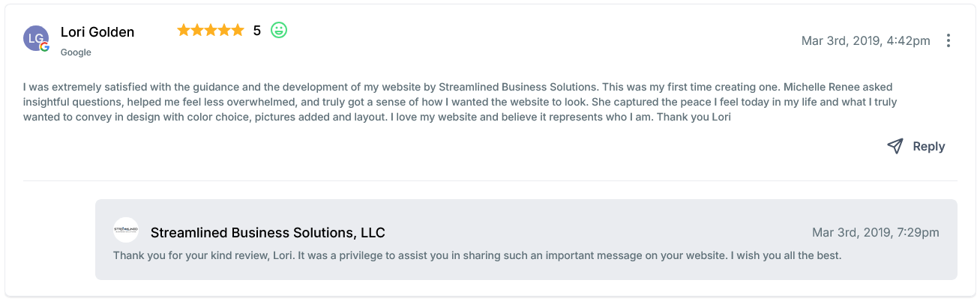The height and width of the screenshot is (301, 980).
Task: Click the Reply button label
Action: pos(928,147)
